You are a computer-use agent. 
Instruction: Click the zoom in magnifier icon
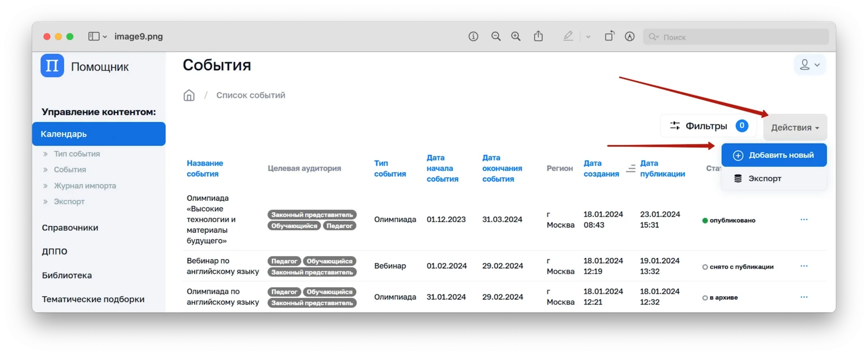point(516,37)
